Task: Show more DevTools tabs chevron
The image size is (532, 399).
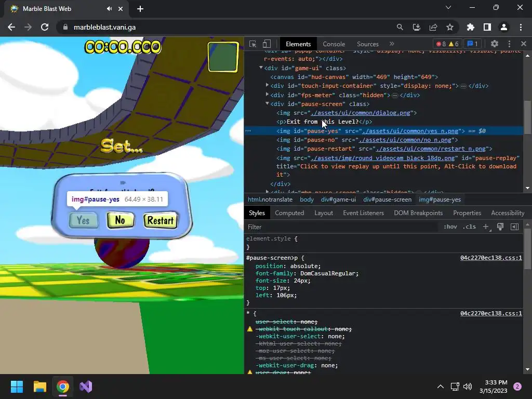Action: (x=392, y=44)
